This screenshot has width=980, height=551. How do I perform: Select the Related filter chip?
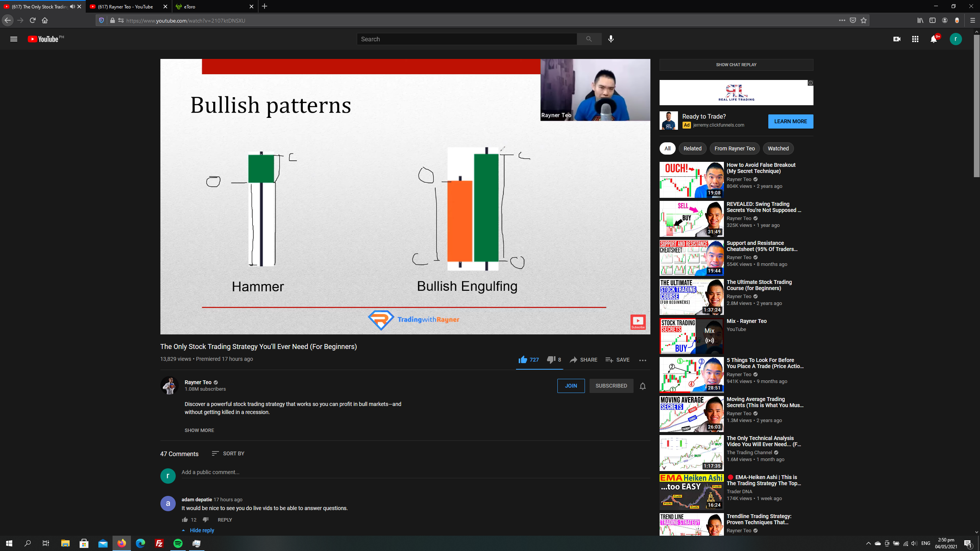point(692,148)
